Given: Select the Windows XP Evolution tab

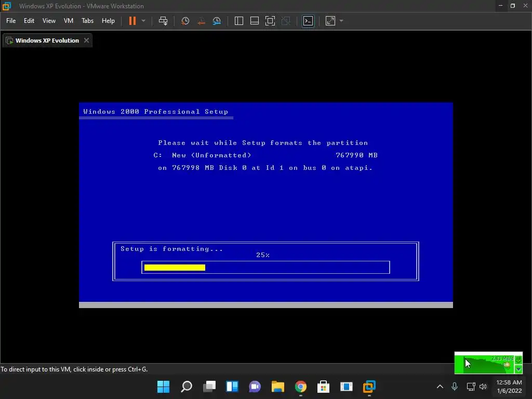Looking at the screenshot, I should point(47,41).
